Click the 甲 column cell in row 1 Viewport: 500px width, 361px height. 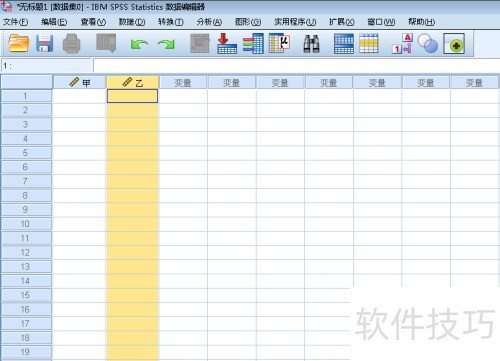click(x=80, y=96)
